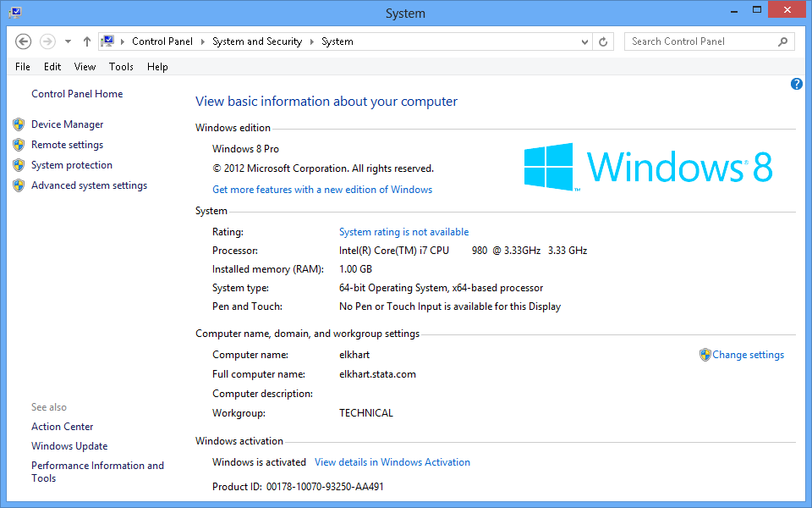812x508 pixels.
Task: Go up one level with Up arrow
Action: 87,41
